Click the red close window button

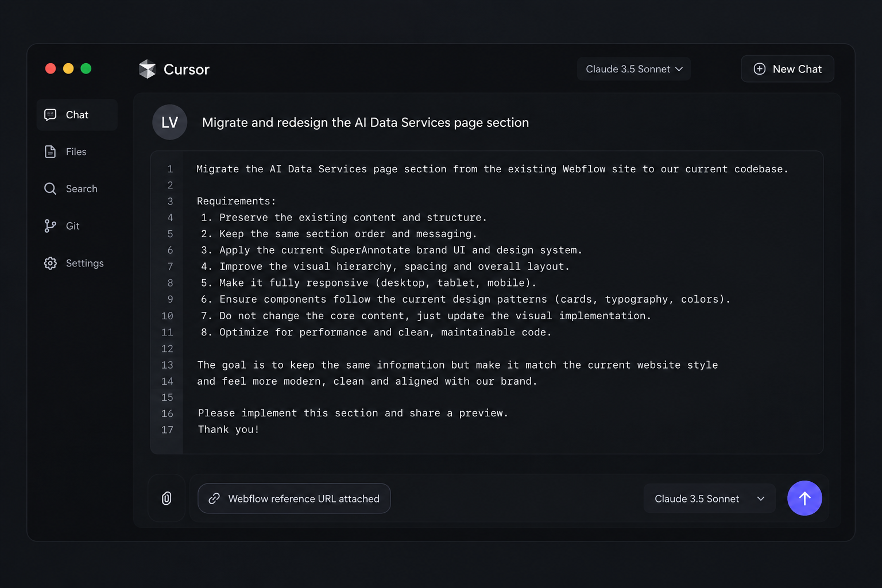(51, 68)
